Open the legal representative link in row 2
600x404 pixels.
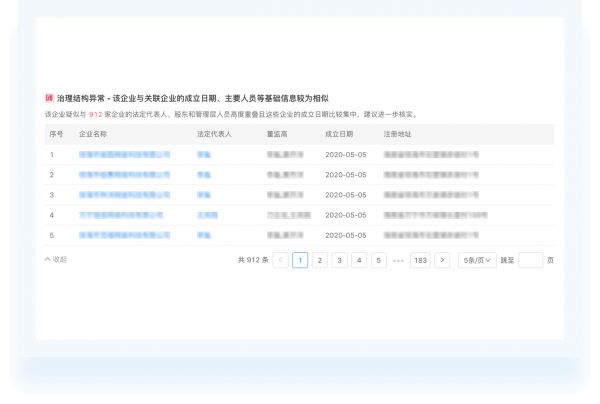pyautogui.click(x=204, y=175)
